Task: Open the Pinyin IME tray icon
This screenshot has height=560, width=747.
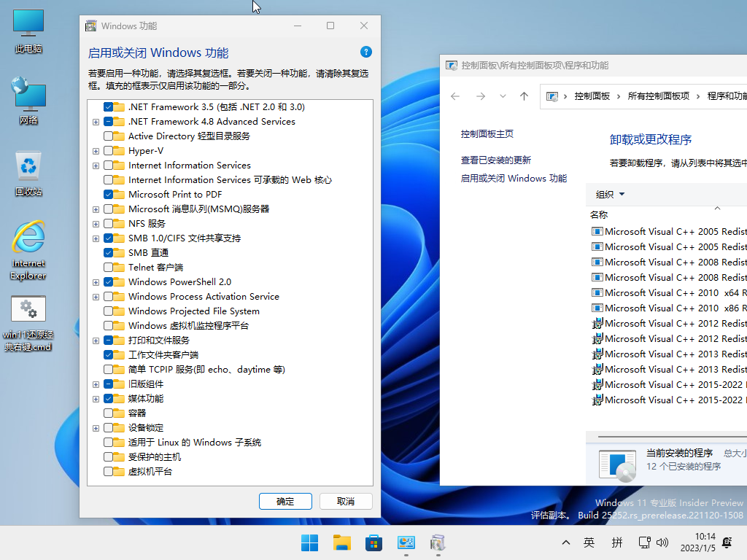Action: click(617, 542)
